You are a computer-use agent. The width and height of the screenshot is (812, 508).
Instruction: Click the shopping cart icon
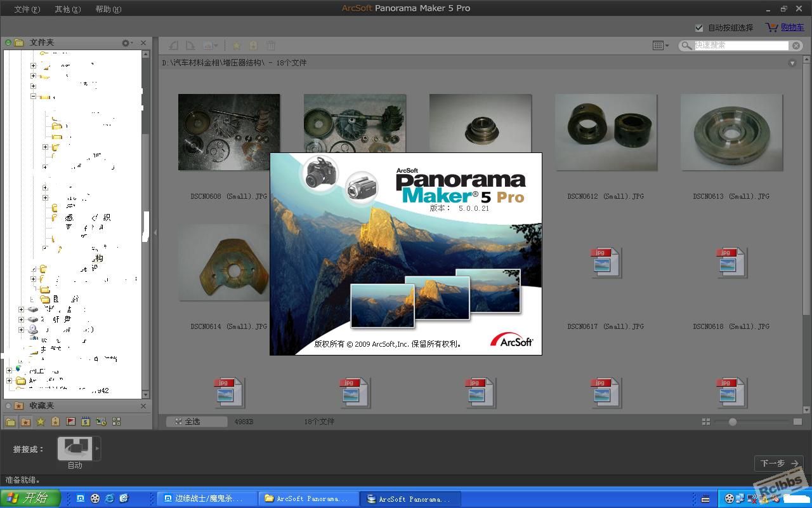(771, 27)
